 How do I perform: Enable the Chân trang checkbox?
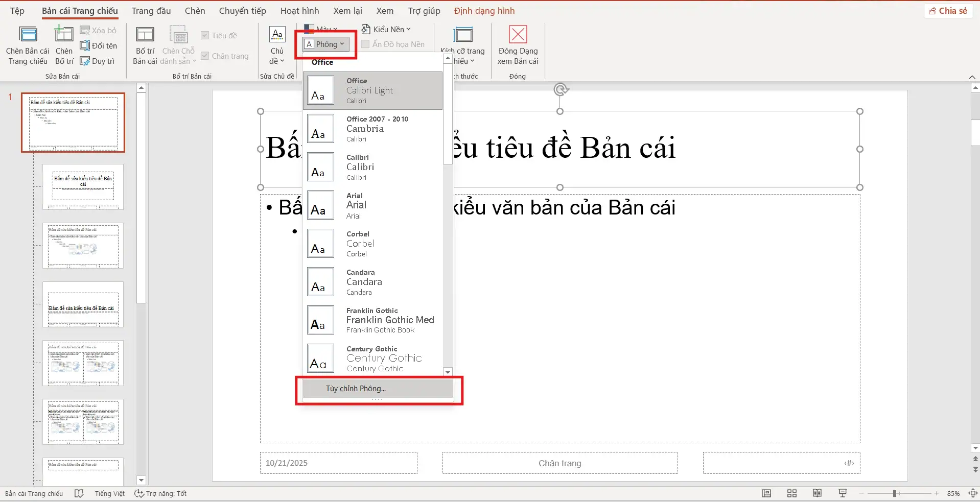pyautogui.click(x=206, y=55)
